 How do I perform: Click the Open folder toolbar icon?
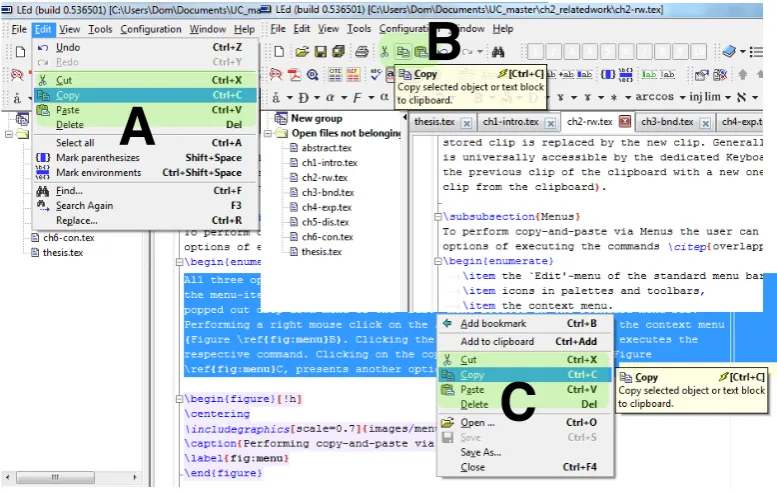point(302,52)
